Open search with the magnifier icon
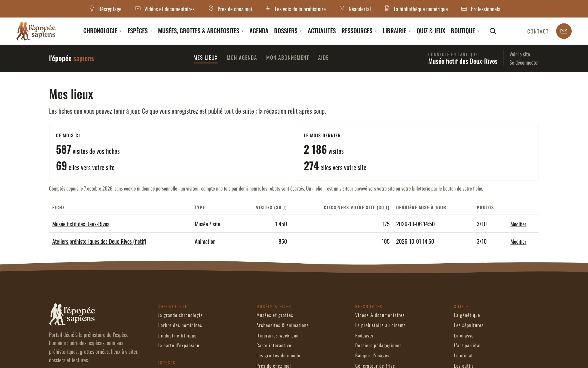Viewport: 588px width, 368px height. pyautogui.click(x=493, y=31)
